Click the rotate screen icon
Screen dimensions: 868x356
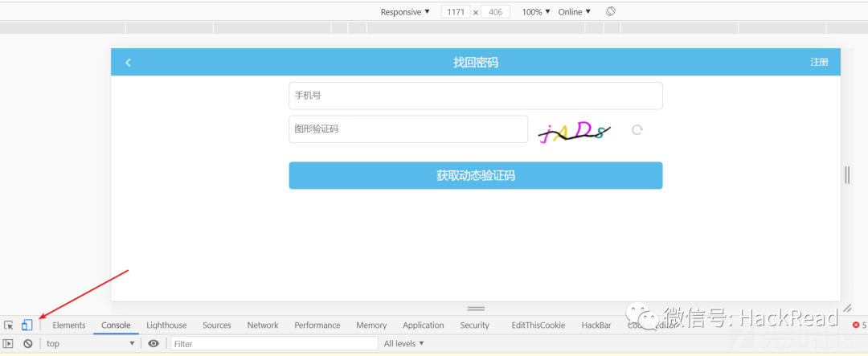click(611, 11)
